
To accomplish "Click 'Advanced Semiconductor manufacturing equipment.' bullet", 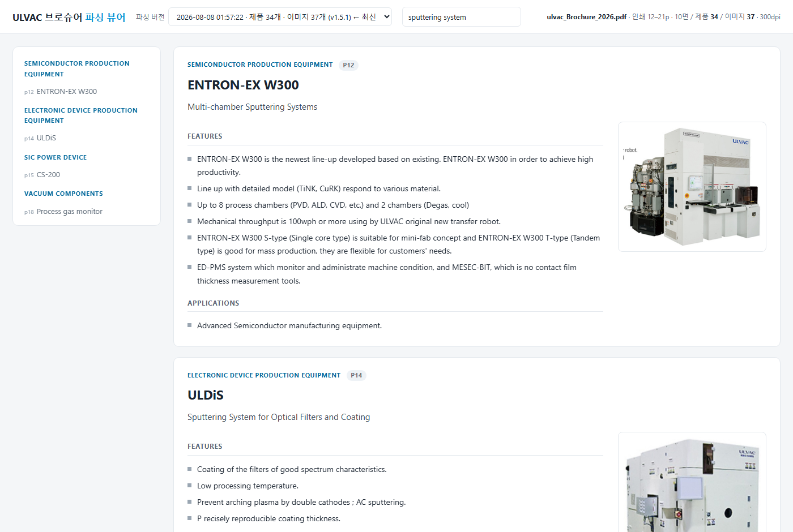I will pyautogui.click(x=289, y=325).
